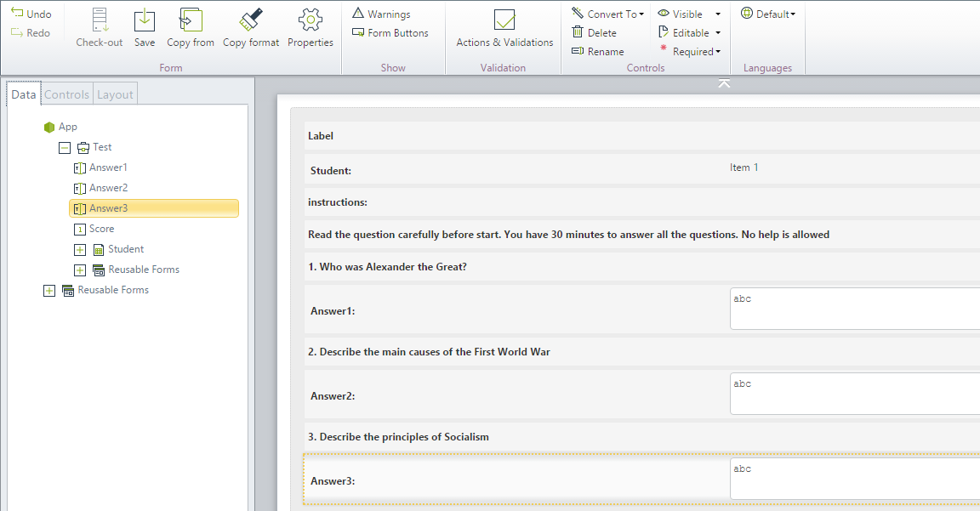Select root-level Reusable Forms item
The image size is (980, 511).
105,290
